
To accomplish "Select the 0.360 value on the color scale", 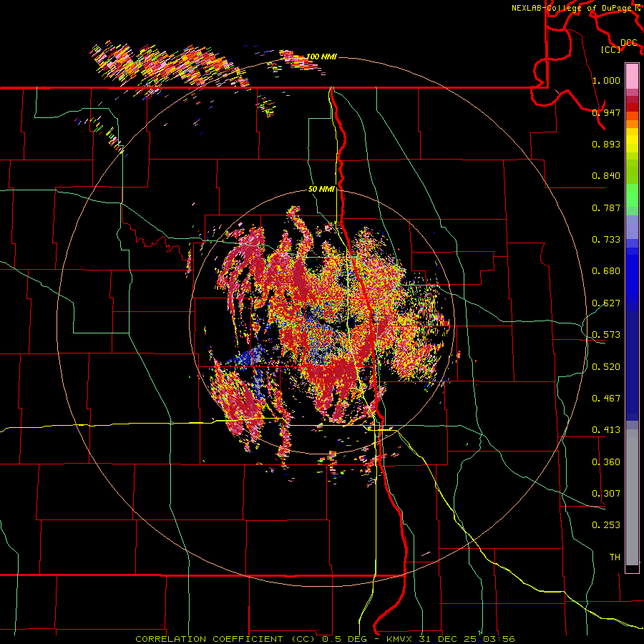I will coord(606,462).
